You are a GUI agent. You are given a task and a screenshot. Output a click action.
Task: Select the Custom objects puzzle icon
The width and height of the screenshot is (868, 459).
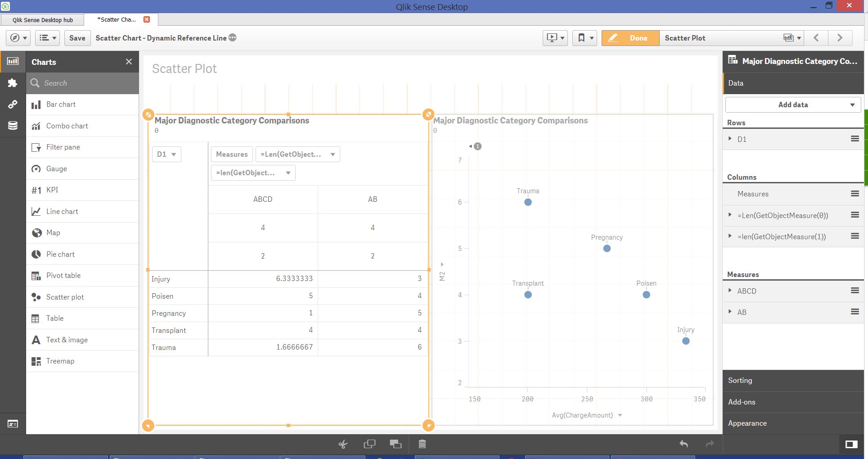pos(13,83)
